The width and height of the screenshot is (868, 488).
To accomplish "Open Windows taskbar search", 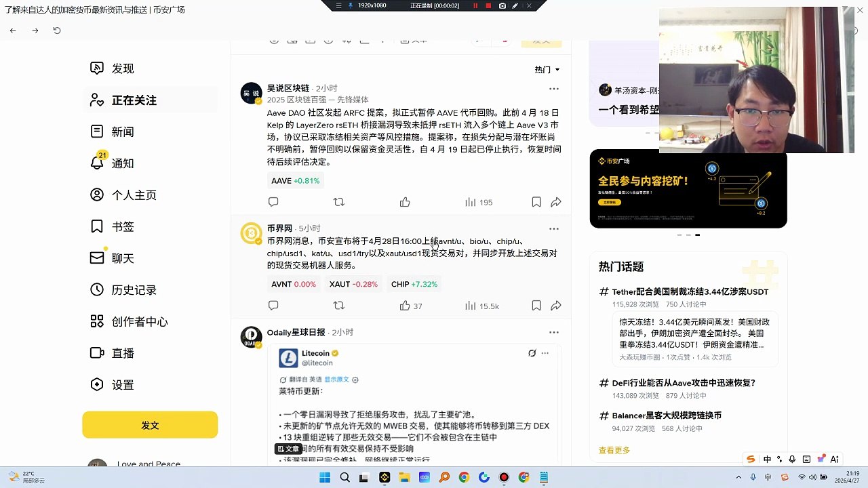I will (344, 477).
